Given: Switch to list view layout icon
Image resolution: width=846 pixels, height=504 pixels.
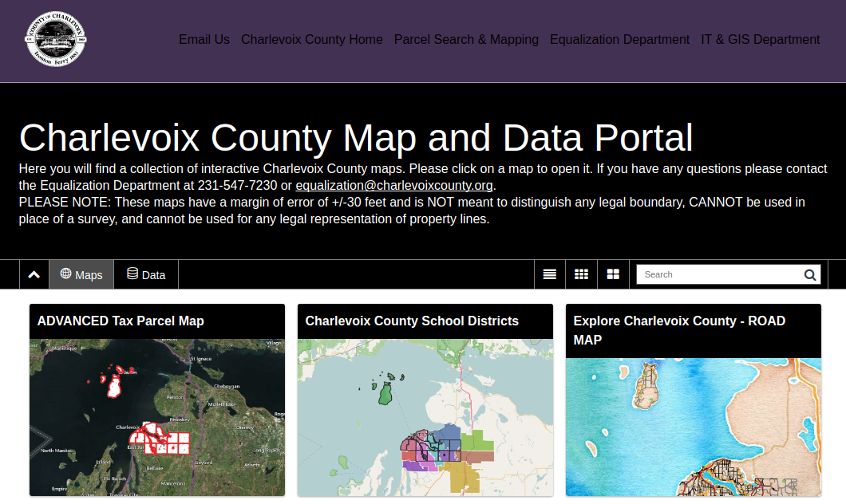Looking at the screenshot, I should pos(550,274).
